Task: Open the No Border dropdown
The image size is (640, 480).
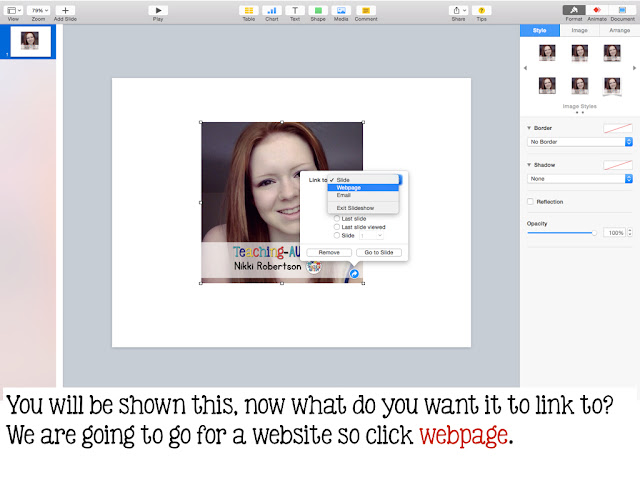Action: [580, 142]
